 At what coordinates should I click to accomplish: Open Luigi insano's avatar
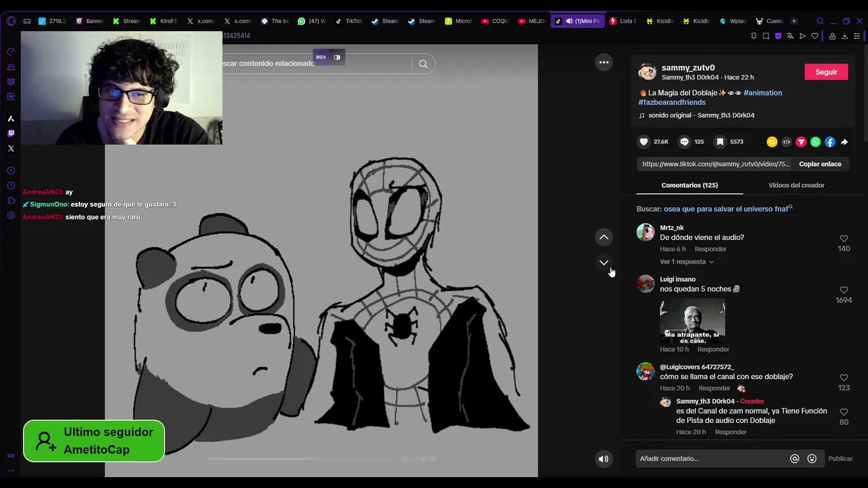pos(646,283)
